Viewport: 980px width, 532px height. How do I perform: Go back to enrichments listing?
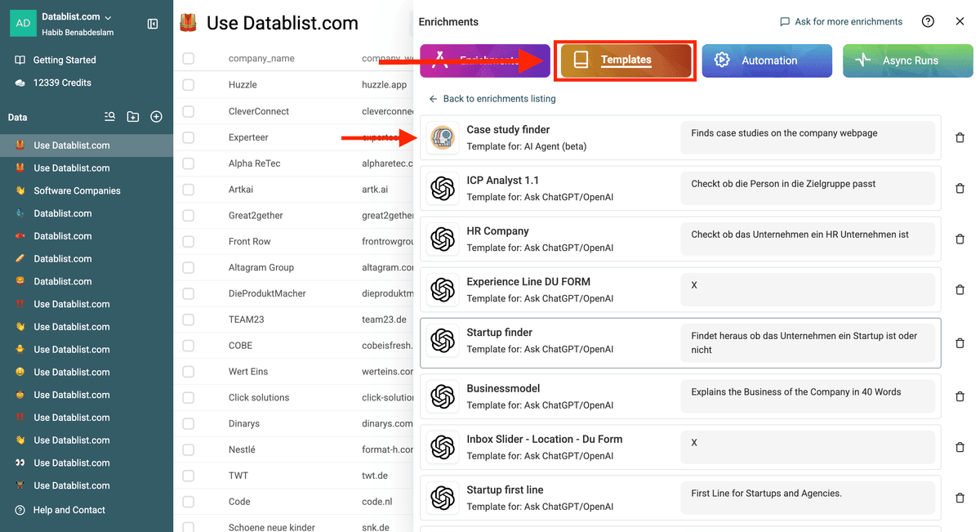click(x=492, y=99)
